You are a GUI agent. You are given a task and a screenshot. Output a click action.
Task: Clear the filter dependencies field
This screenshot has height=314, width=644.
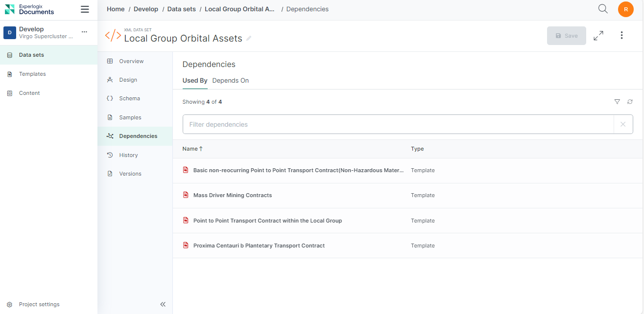(623, 124)
